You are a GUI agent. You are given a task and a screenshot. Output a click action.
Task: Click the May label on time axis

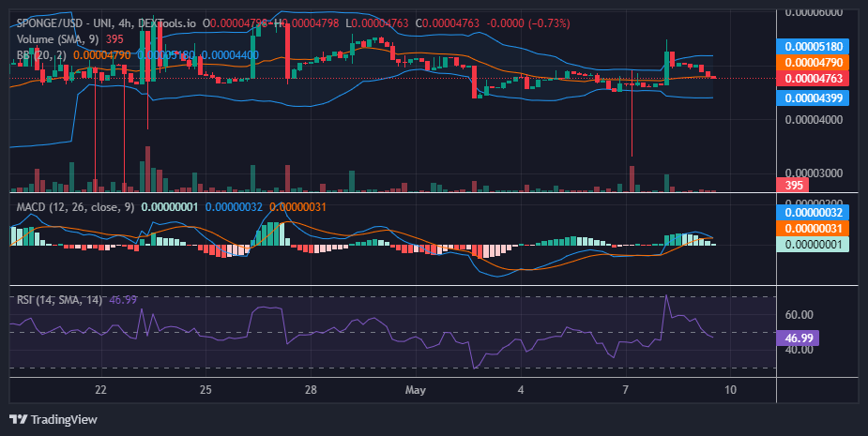tap(415, 390)
